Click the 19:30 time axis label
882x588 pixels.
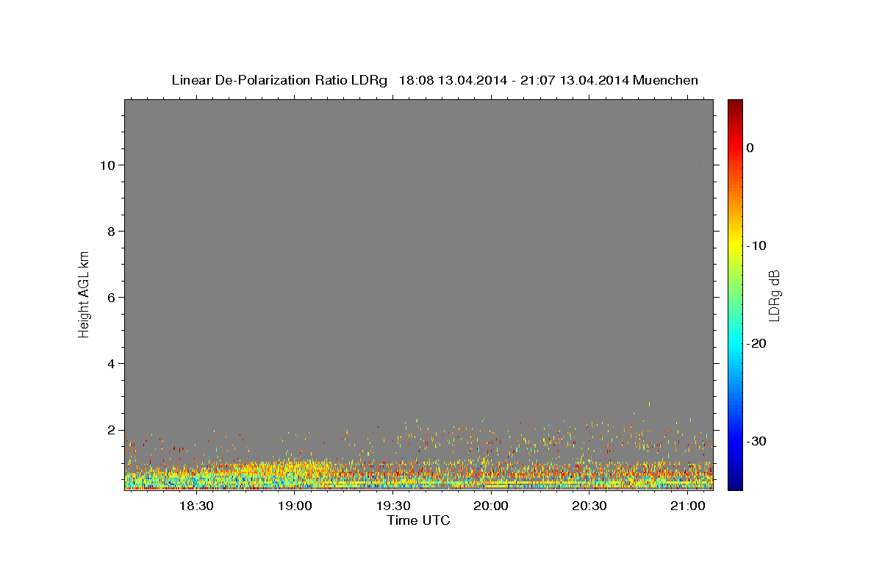tap(393, 506)
